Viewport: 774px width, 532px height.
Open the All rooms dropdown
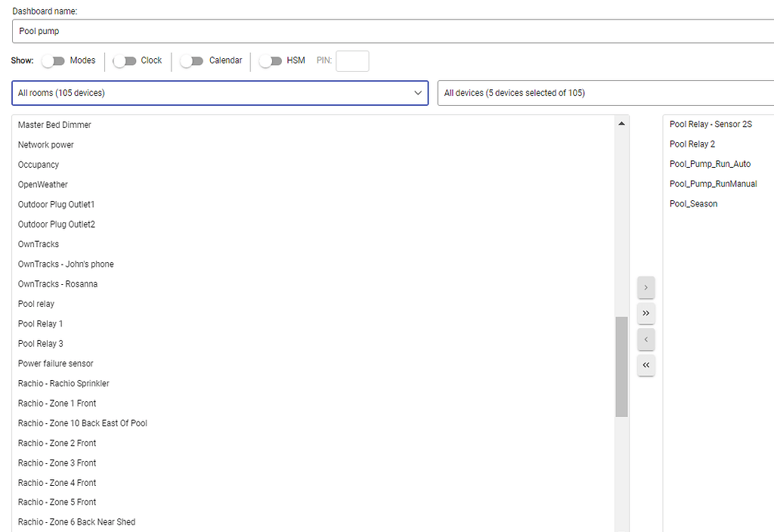(219, 93)
